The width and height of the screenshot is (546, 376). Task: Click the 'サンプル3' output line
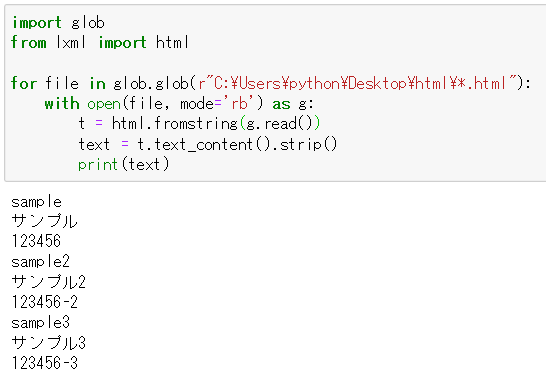(48, 343)
